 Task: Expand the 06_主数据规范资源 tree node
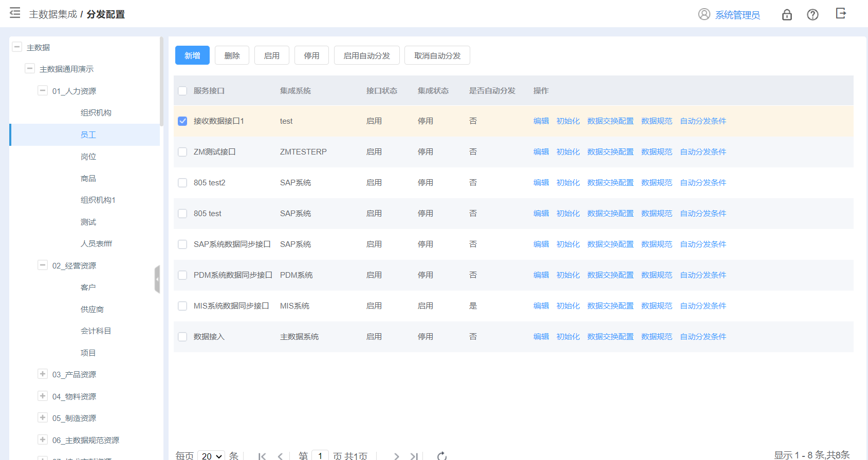(43, 439)
